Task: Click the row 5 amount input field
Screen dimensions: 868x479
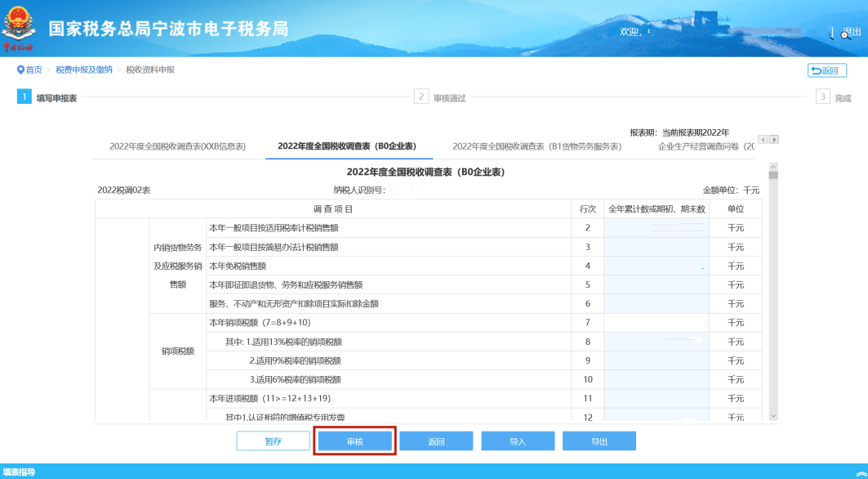Action: pyautogui.click(x=657, y=285)
